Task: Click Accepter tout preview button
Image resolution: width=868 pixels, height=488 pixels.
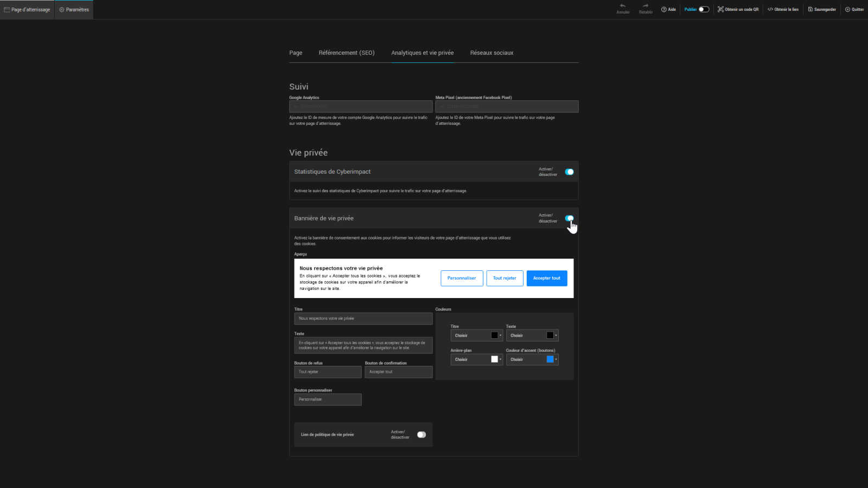Action: coord(547,278)
